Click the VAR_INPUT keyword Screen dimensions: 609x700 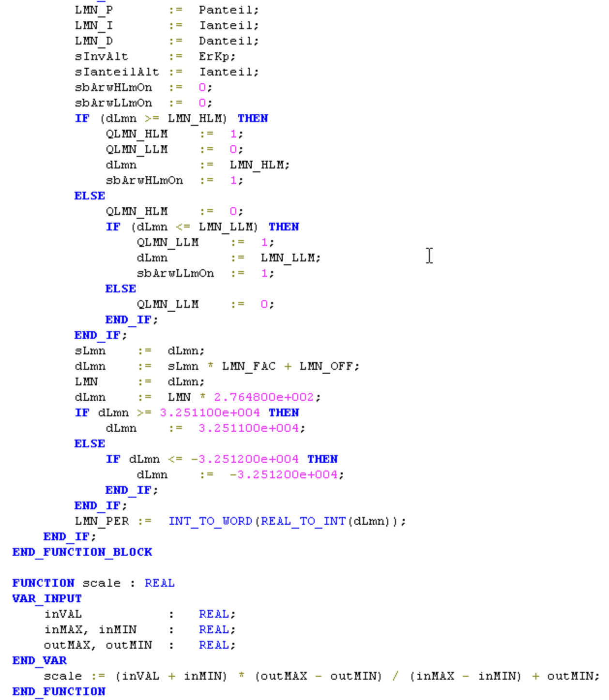(47, 598)
